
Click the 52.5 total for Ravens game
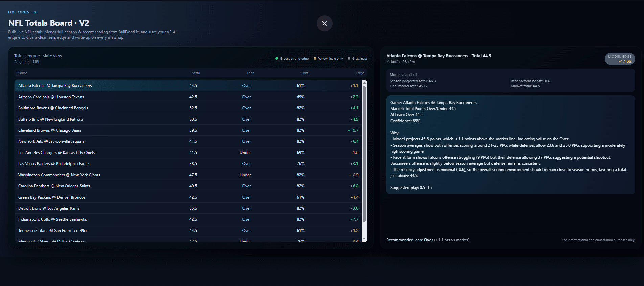[193, 108]
